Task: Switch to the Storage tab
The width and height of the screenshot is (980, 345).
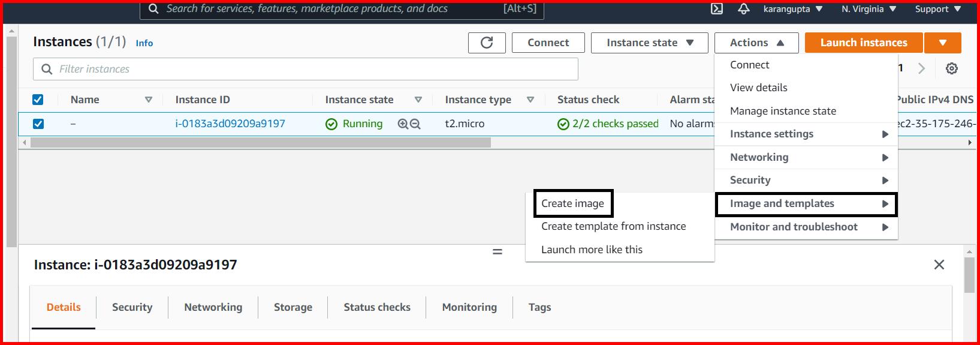Action: [x=293, y=307]
